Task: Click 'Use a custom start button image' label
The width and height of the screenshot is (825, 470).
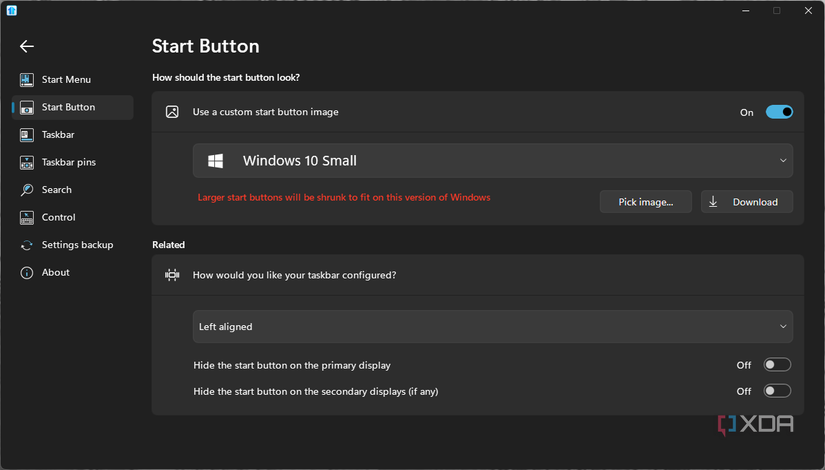Action: click(265, 112)
